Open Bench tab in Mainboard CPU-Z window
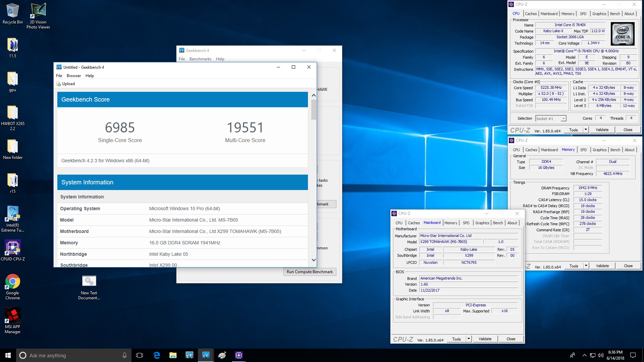The width and height of the screenshot is (644, 362). [498, 223]
